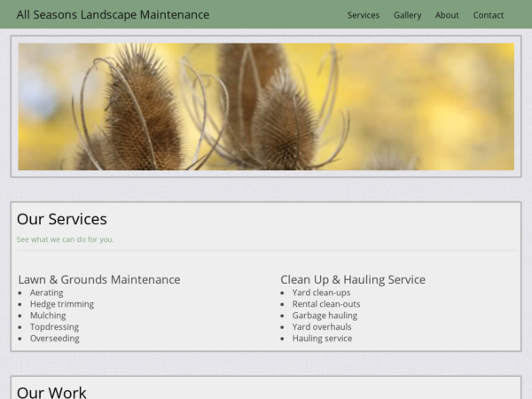Click the Our Work heading
This screenshot has height=399, width=532.
click(51, 392)
